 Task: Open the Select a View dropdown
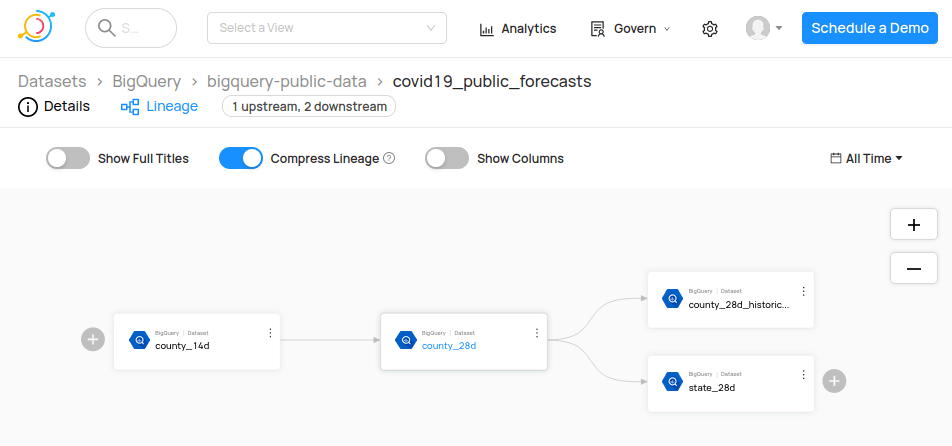tap(327, 28)
